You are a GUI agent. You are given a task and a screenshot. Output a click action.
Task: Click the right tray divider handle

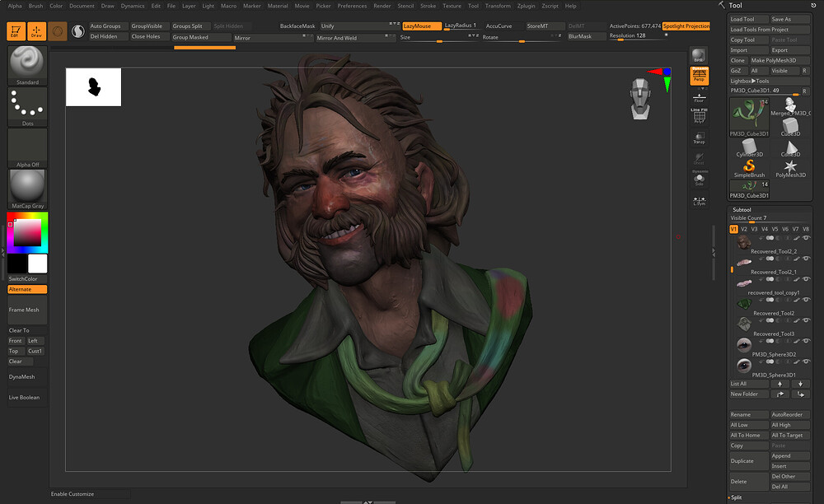[713, 253]
